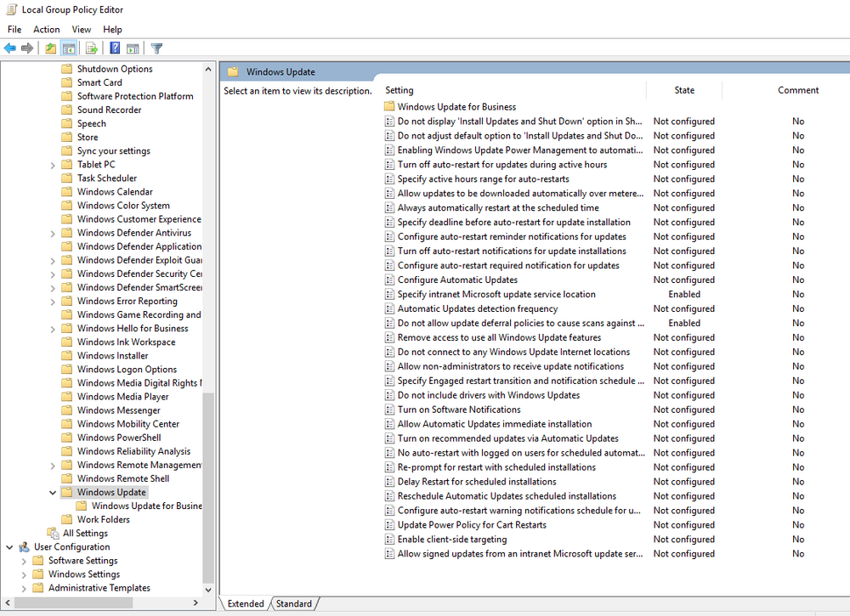Screen dimensions: 850x616
Task: Expand the Tablet PC tree node
Action: 53,165
